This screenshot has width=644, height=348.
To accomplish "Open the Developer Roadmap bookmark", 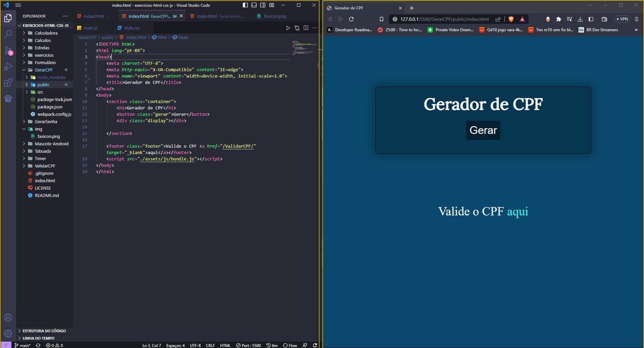I will point(348,30).
